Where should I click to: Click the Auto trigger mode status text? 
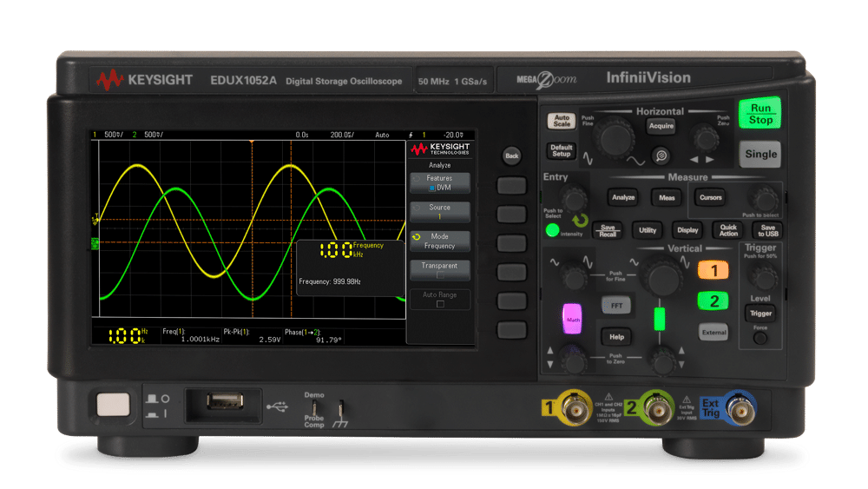(382, 135)
